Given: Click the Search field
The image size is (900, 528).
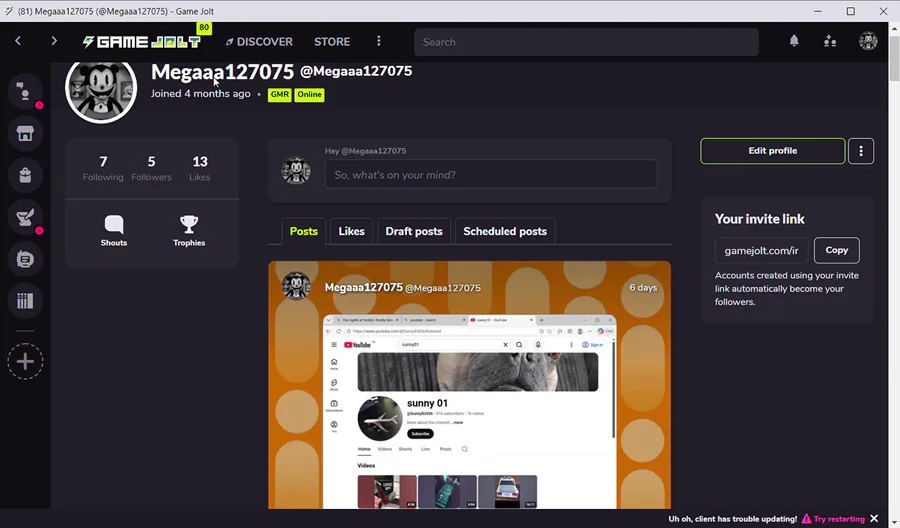Looking at the screenshot, I should [586, 42].
